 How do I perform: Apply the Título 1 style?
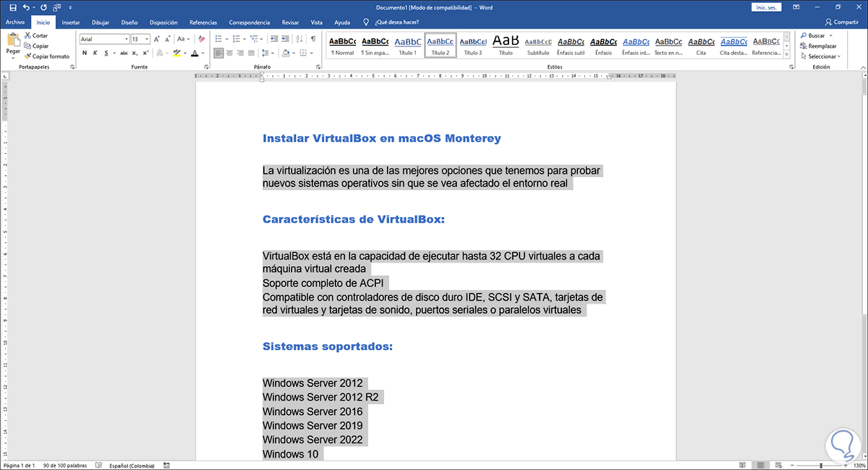407,46
